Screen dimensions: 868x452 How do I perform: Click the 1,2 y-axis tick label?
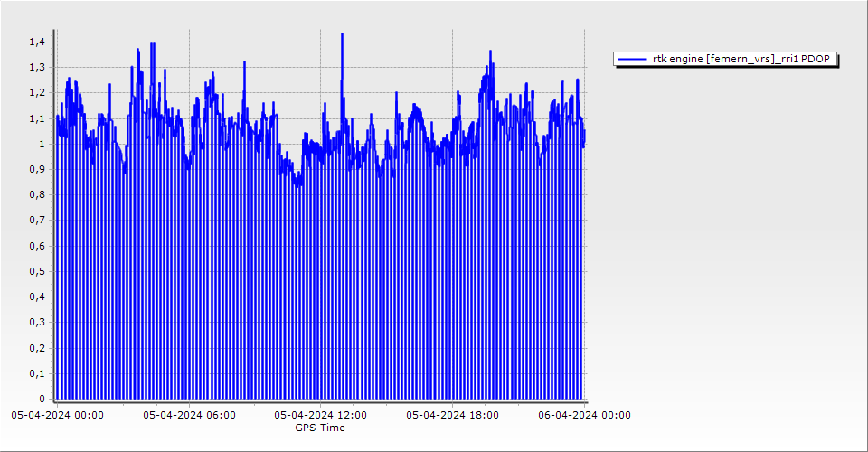pyautogui.click(x=36, y=93)
